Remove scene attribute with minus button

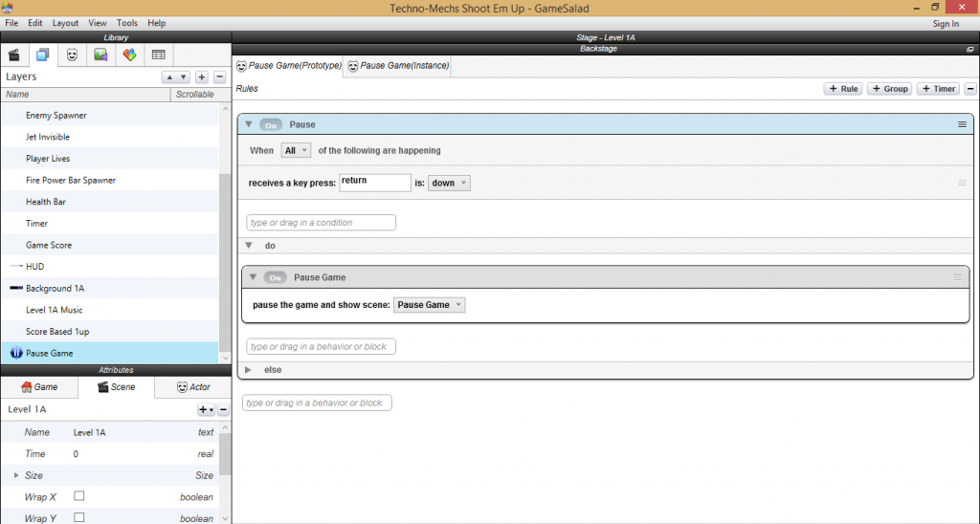coord(223,409)
